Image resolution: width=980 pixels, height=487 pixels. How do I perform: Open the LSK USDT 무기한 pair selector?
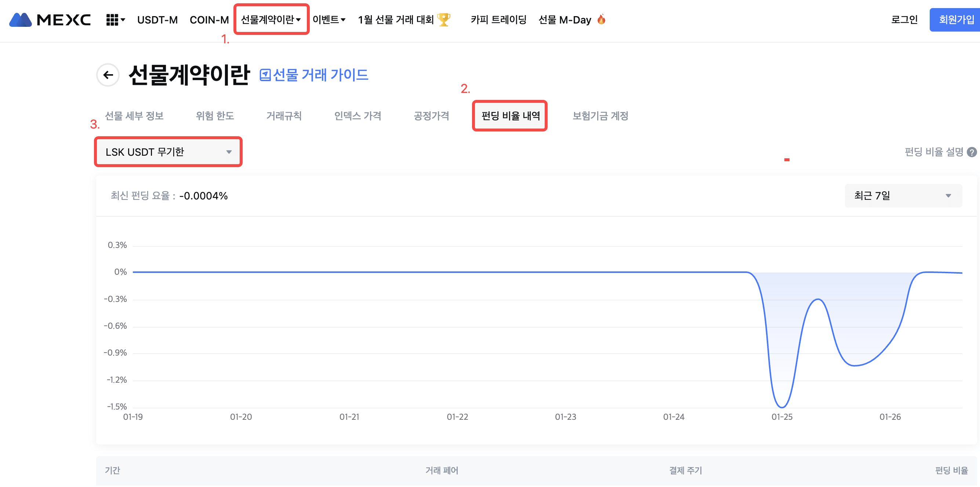[x=168, y=152]
